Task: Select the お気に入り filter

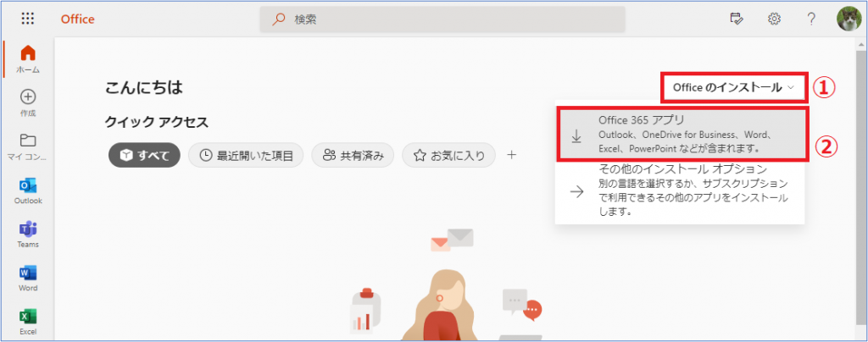Action: pyautogui.click(x=449, y=156)
